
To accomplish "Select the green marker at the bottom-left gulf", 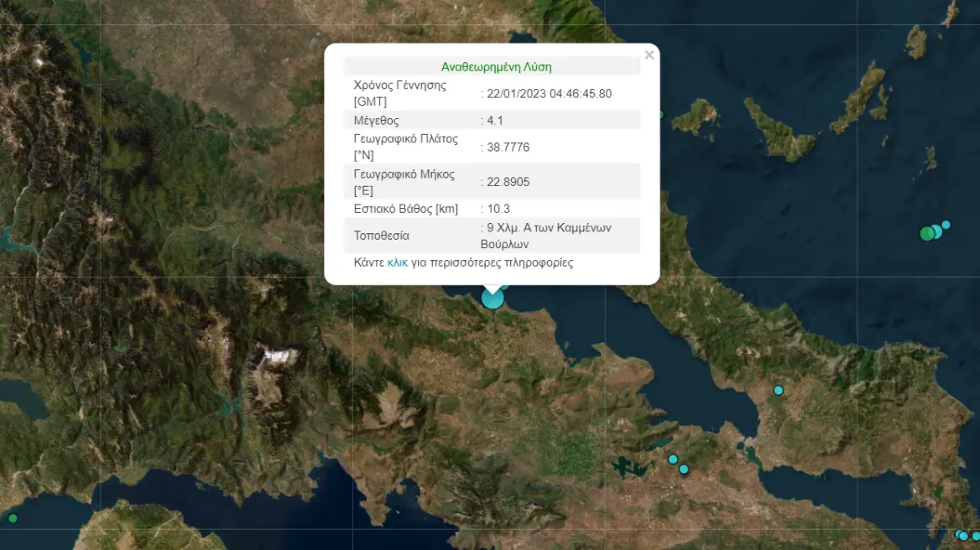I will [x=13, y=518].
